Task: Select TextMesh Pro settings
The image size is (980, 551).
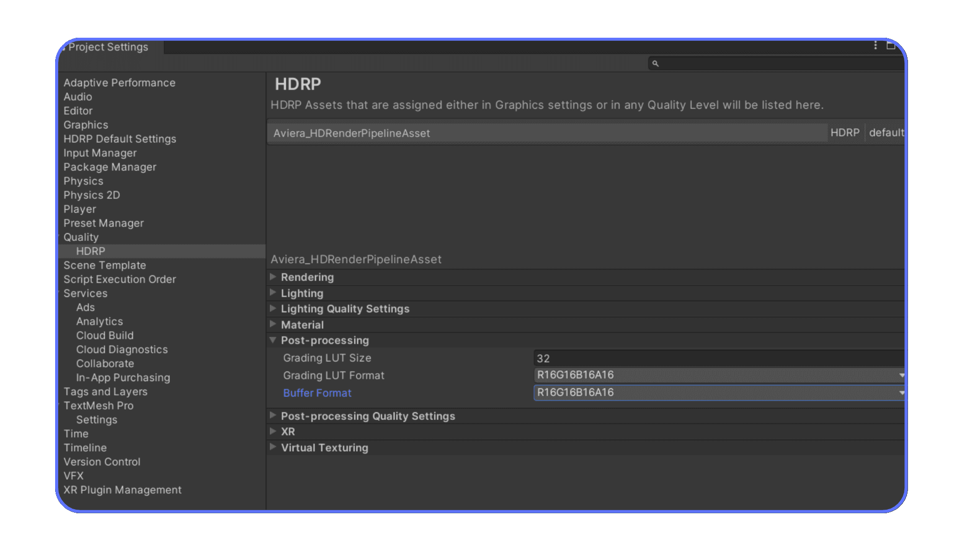Action: (99, 406)
